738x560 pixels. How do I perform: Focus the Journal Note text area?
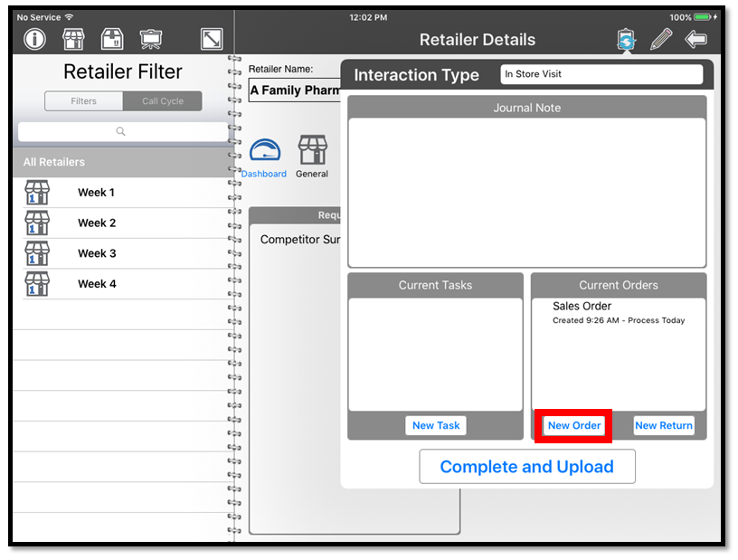coord(527,192)
